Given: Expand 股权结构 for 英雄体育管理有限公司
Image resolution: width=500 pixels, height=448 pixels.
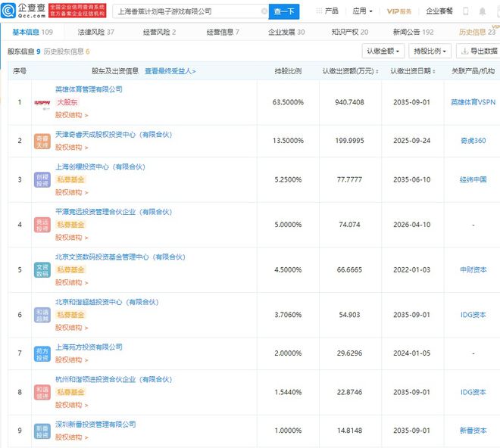Looking at the screenshot, I should 72,115.
